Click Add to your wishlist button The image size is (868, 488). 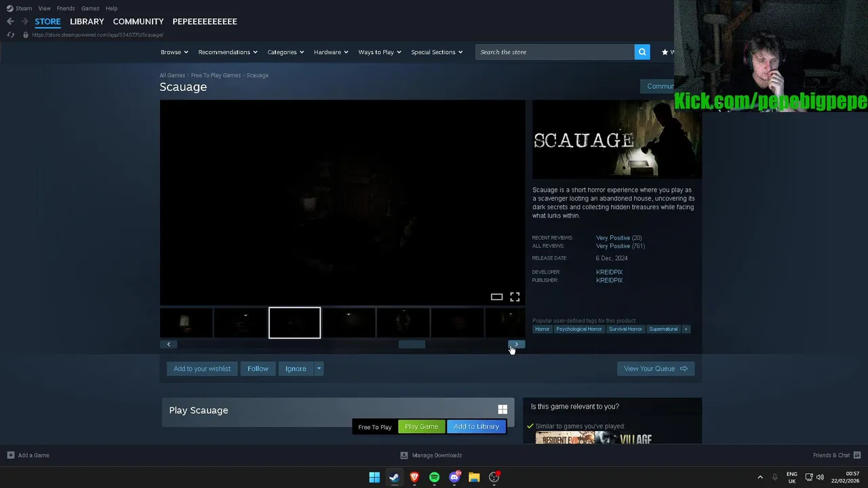(202, 369)
